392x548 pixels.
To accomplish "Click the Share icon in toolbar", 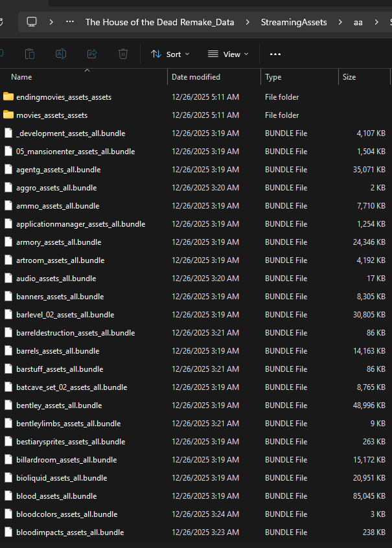I will click(x=92, y=54).
